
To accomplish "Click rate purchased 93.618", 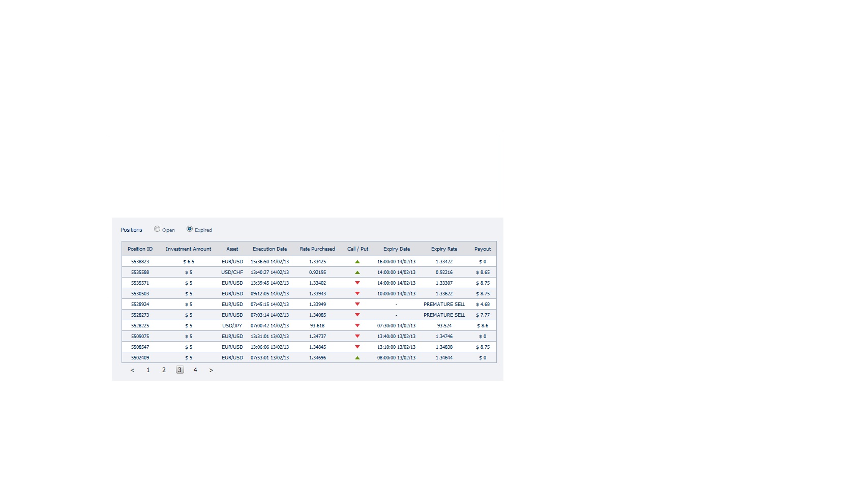I will click(x=317, y=326).
